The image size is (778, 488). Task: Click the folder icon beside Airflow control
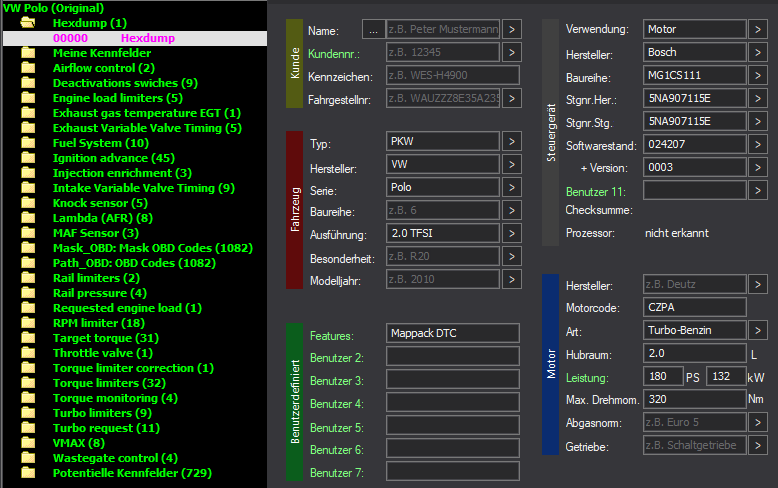28,68
